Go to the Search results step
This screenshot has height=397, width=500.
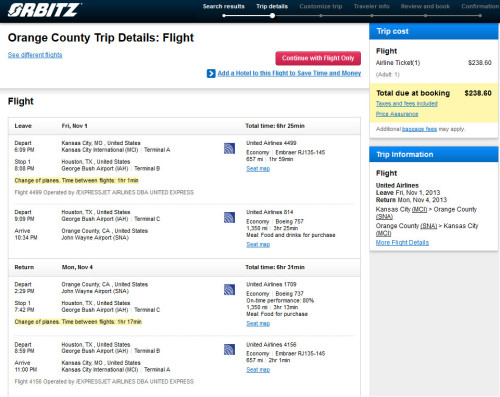click(224, 6)
